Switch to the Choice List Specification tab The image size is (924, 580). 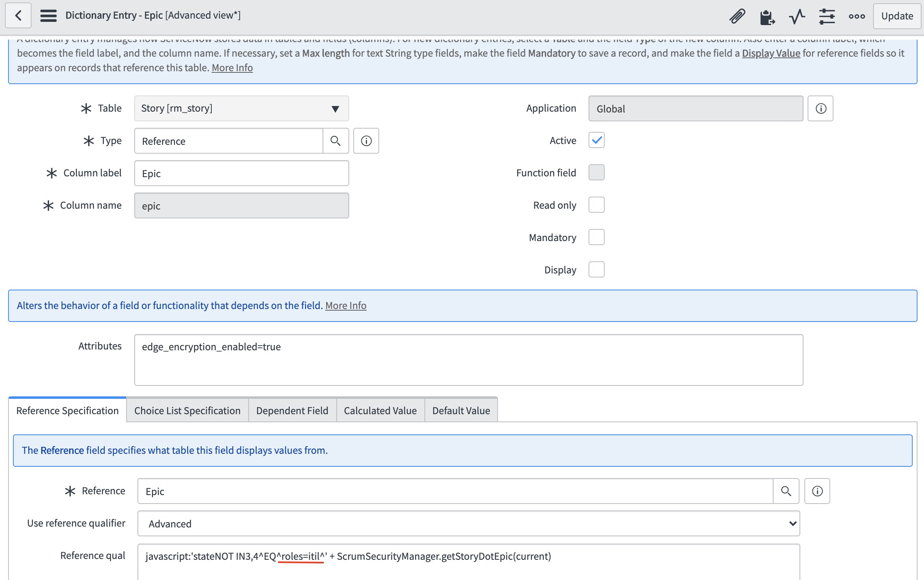pos(187,410)
